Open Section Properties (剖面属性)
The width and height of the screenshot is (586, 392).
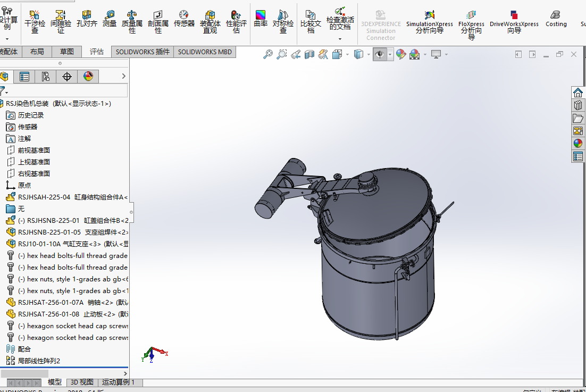coord(158,22)
